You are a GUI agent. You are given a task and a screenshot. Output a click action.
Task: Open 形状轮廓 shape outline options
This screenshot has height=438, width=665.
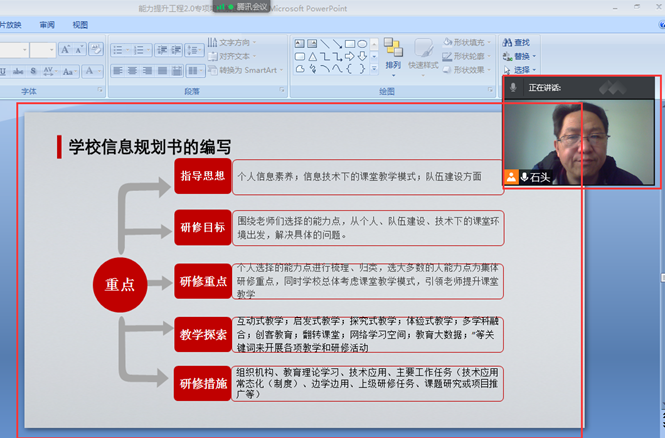[x=467, y=56]
